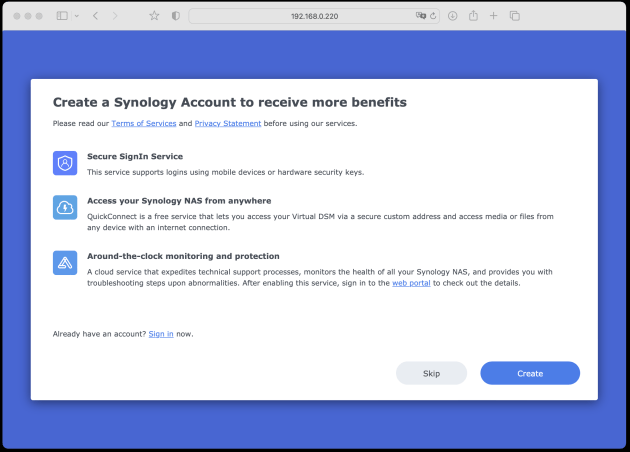
Task: Go back with the browser back arrow
Action: tap(95, 16)
